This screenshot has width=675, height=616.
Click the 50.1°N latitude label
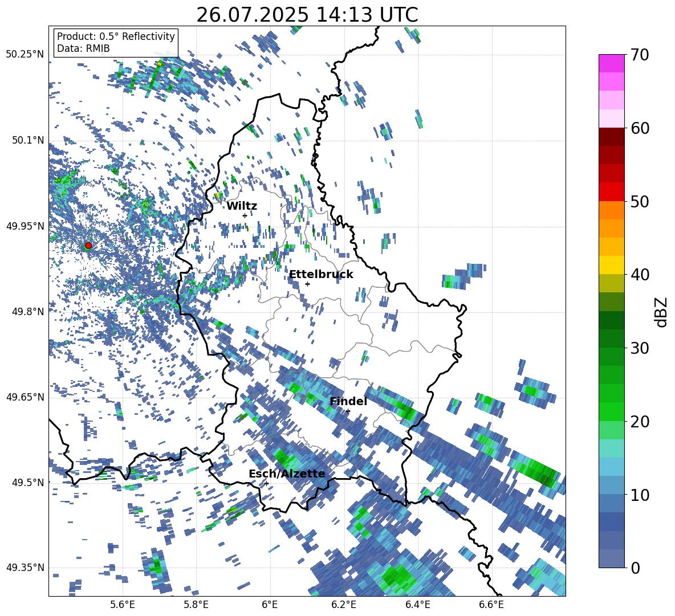pos(29,140)
